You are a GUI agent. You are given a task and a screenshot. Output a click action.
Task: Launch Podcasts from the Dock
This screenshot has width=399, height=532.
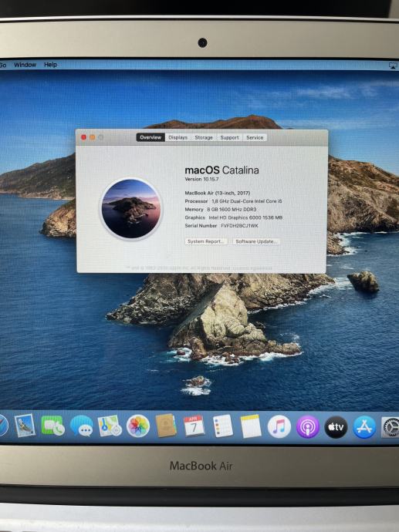pos(308,427)
